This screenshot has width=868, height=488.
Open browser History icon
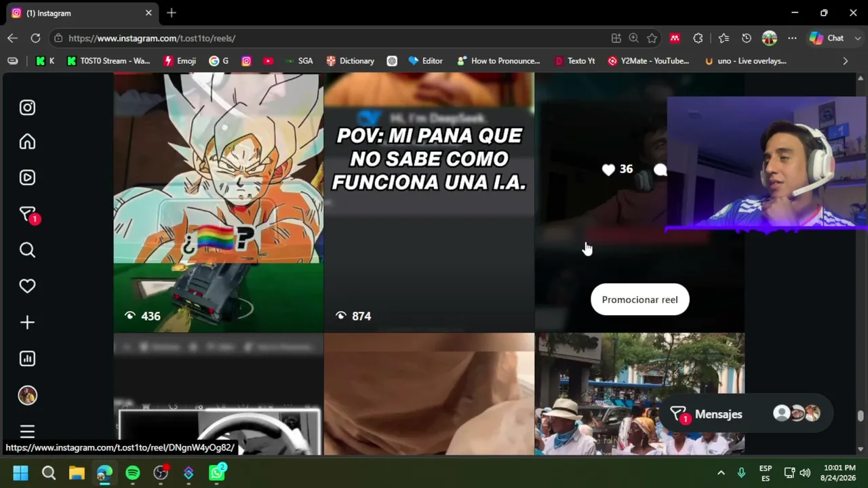pyautogui.click(x=747, y=38)
